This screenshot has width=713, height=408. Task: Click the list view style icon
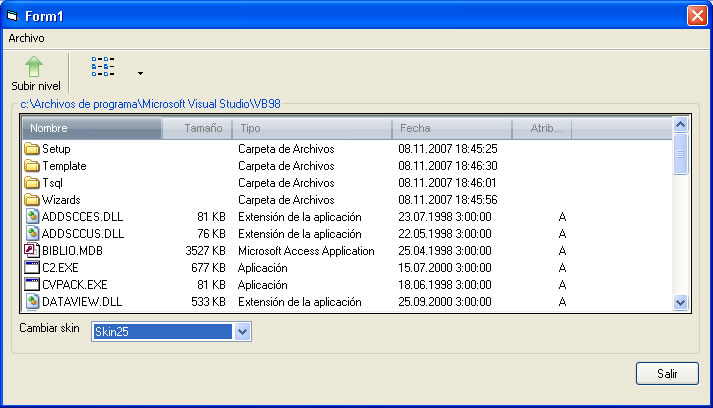pyautogui.click(x=103, y=67)
